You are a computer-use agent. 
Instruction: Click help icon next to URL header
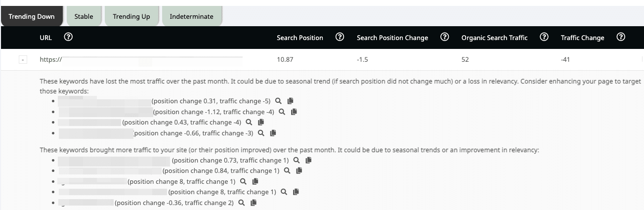tap(69, 37)
